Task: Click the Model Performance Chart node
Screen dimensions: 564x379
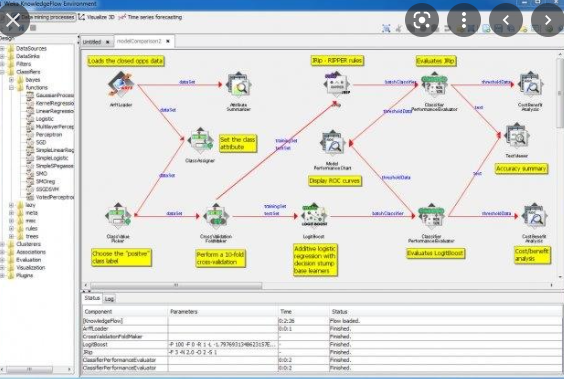Action: (332, 143)
